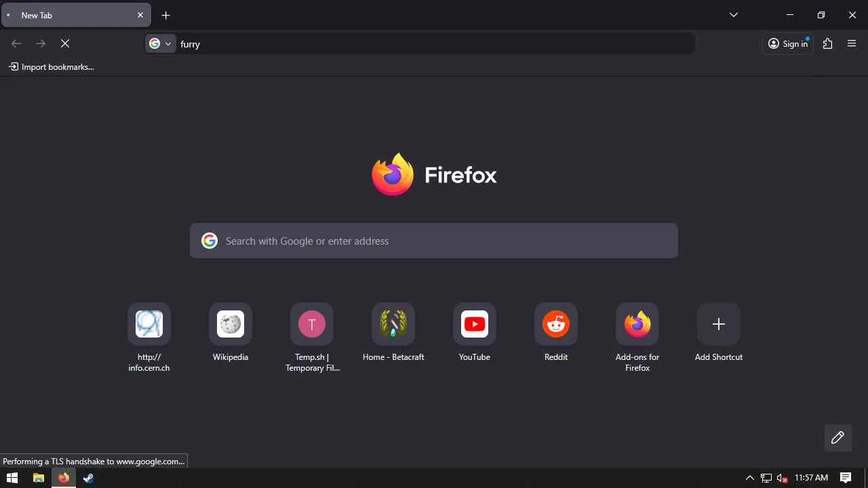Open the search engine selector dropdown

pyautogui.click(x=161, y=43)
